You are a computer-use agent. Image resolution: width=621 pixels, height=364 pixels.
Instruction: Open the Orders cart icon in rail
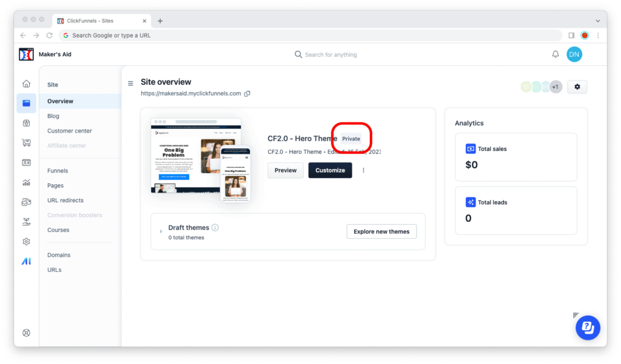(x=27, y=143)
